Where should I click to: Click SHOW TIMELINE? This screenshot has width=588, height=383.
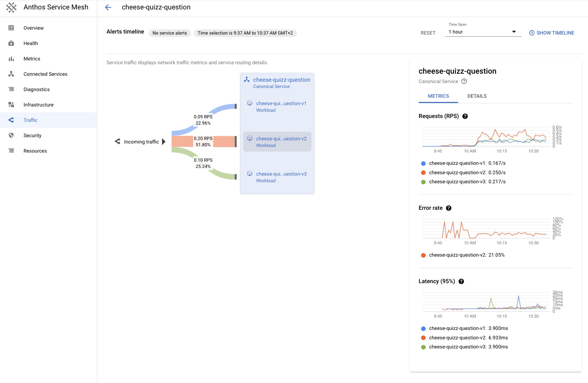coord(552,33)
